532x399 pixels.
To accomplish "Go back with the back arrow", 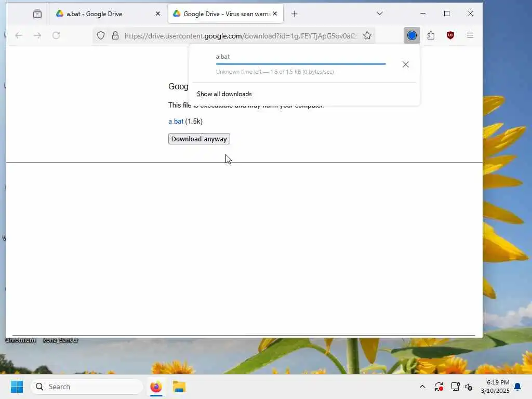I will tap(19, 35).
